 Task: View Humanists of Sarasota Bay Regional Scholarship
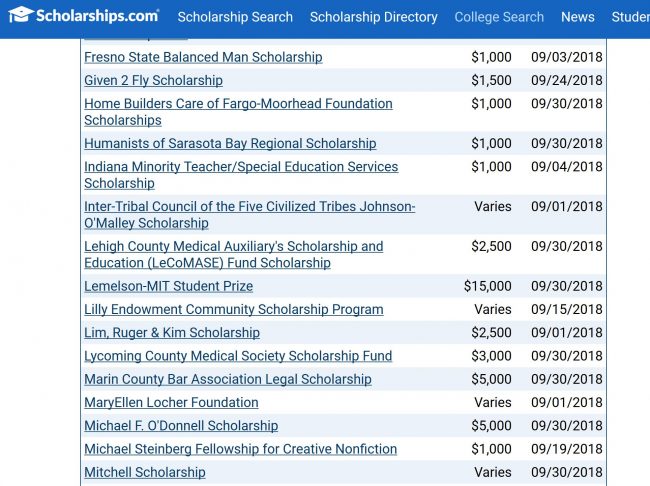click(x=230, y=144)
